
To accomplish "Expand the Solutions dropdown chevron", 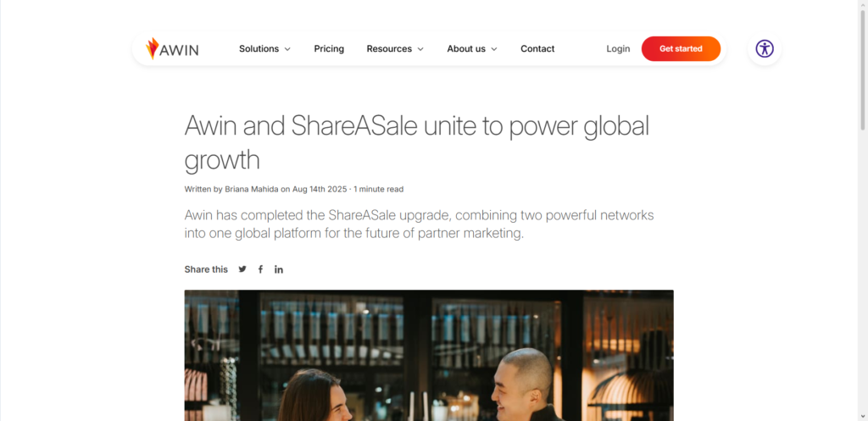I will 287,49.
